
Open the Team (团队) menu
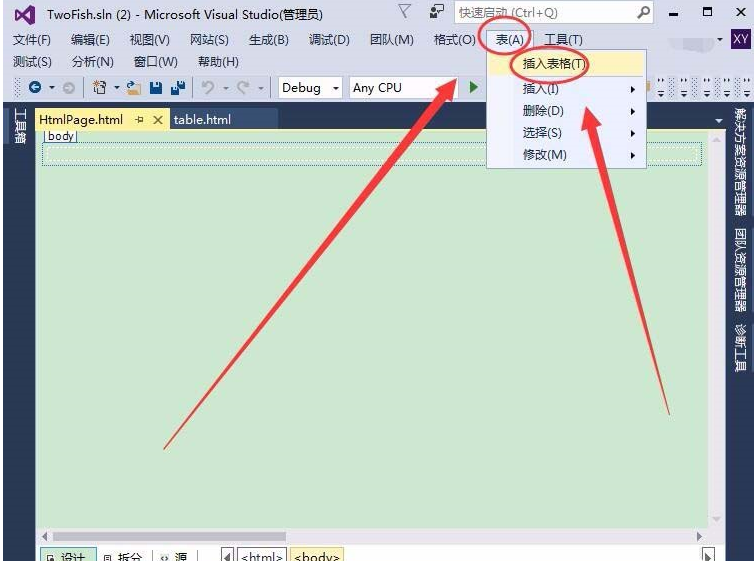click(392, 39)
